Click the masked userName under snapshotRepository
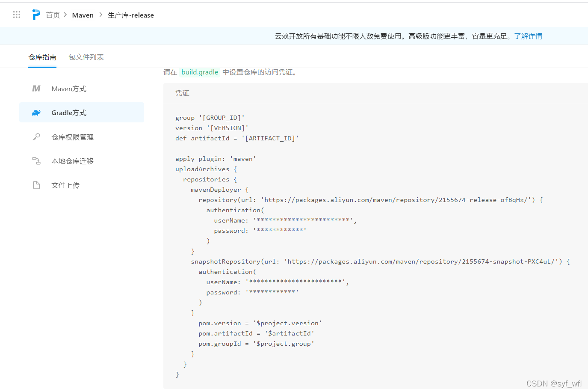588x392 pixels. [278, 282]
